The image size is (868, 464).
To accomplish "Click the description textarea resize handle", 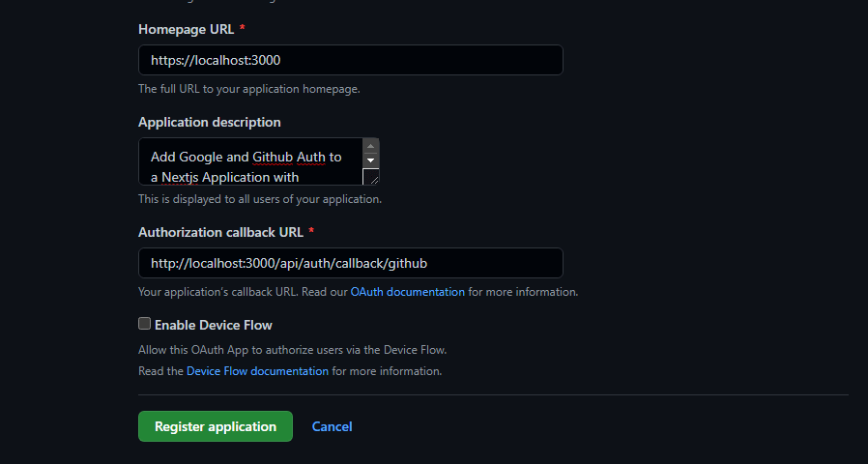I will (371, 177).
